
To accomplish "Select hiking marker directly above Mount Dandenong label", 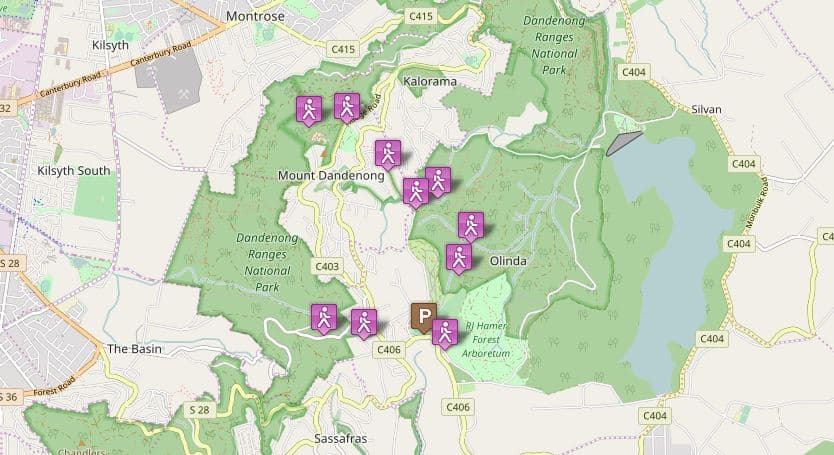I will pos(388,154).
